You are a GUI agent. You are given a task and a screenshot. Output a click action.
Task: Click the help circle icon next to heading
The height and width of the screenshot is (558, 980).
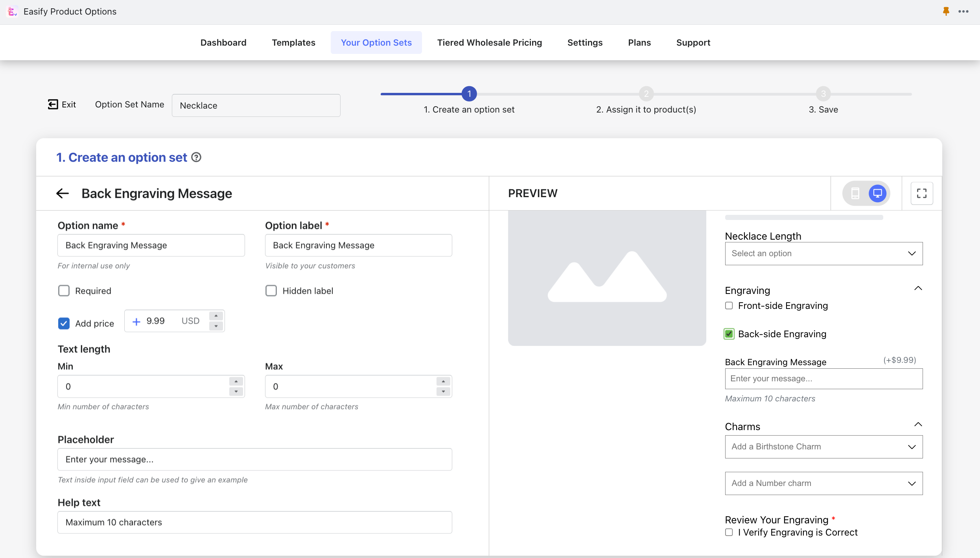pyautogui.click(x=196, y=157)
